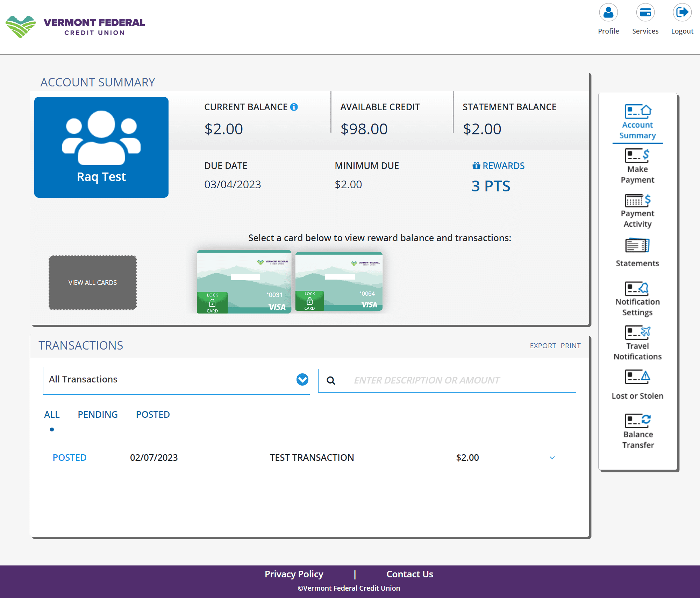This screenshot has height=598, width=700.
Task: Click the Current Balance info icon
Action: pos(294,107)
